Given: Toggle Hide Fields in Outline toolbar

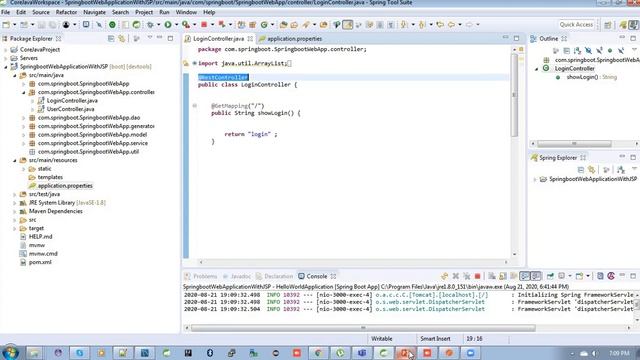Looking at the screenshot, I should point(588,51).
